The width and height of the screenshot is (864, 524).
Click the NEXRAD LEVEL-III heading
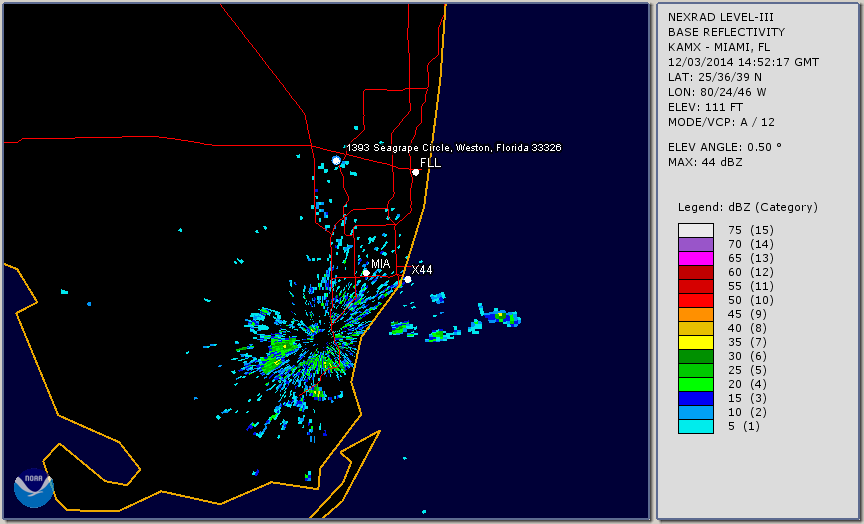tap(721, 18)
